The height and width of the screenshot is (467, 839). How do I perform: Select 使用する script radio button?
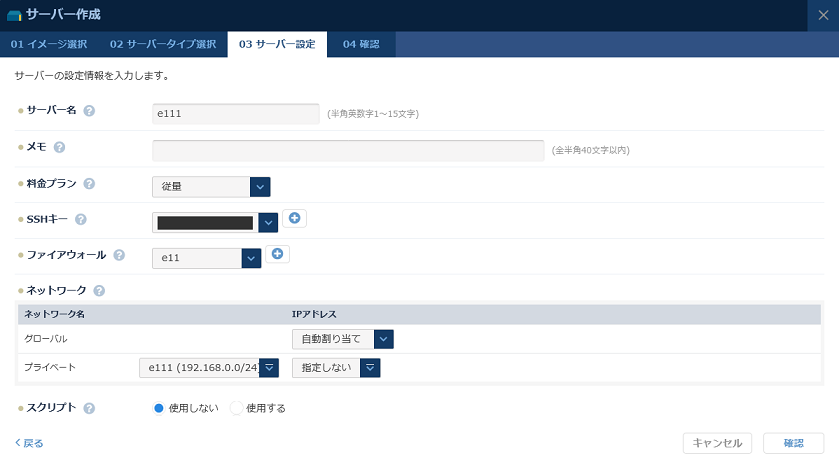pos(237,408)
